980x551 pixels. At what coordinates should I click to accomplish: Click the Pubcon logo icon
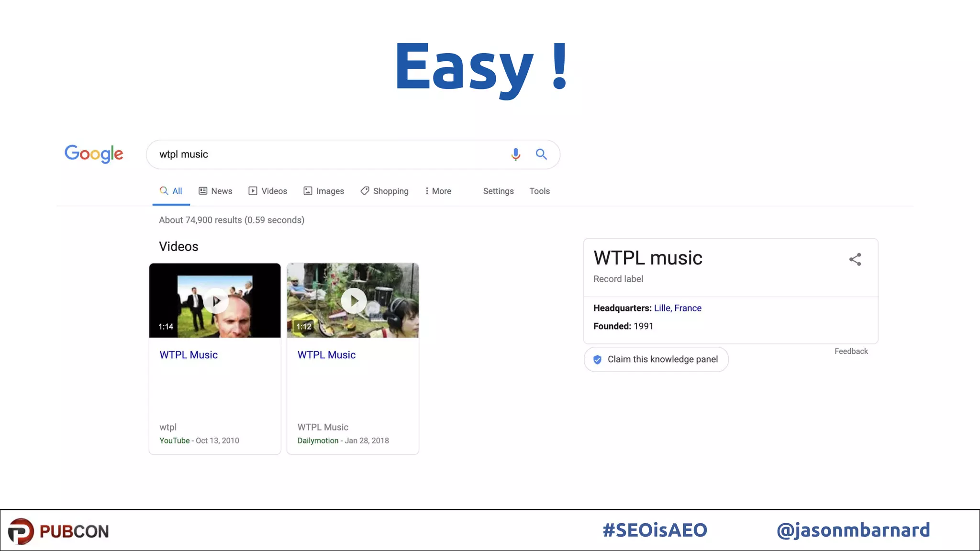pos(21,531)
